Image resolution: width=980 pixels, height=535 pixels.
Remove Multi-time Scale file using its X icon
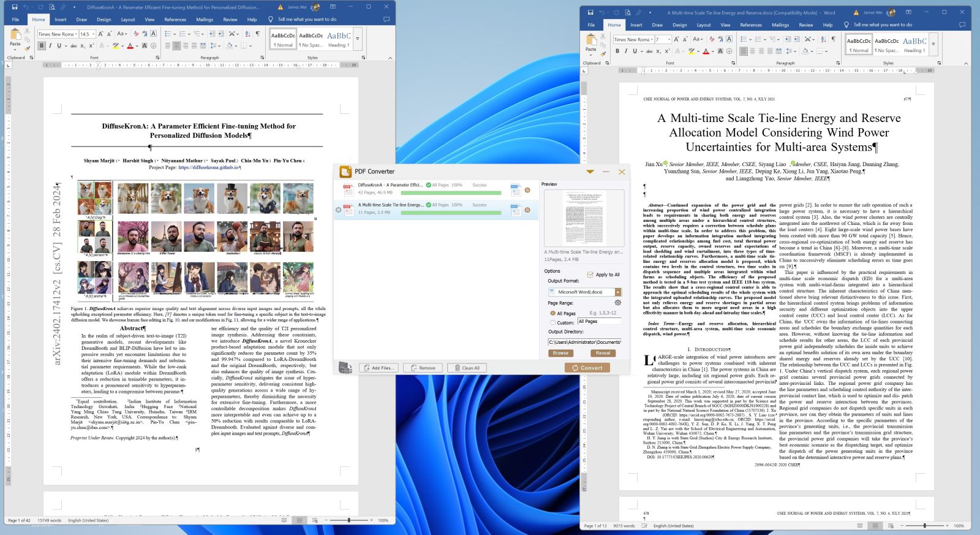point(339,210)
